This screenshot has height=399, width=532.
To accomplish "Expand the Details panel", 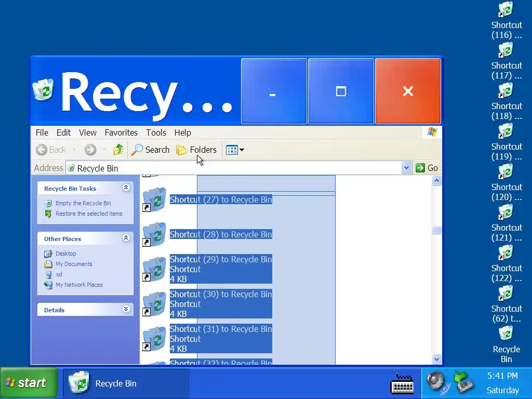I will tap(126, 309).
